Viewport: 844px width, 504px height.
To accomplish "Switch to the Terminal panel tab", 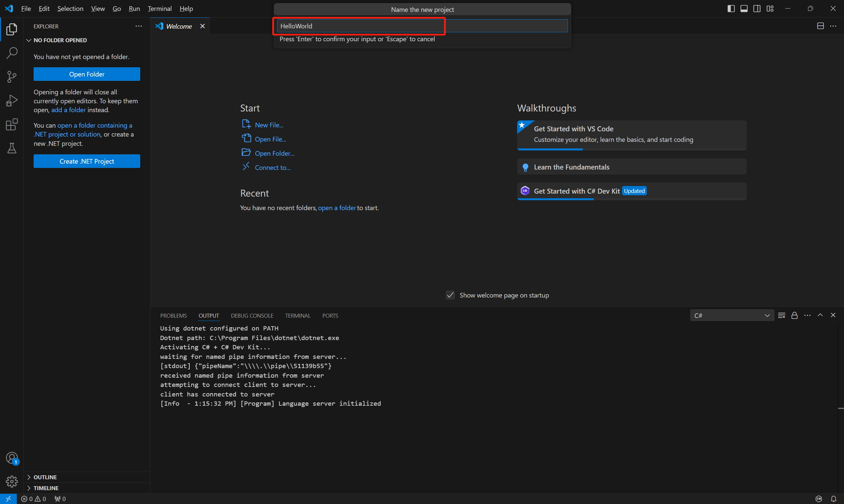I will click(298, 316).
